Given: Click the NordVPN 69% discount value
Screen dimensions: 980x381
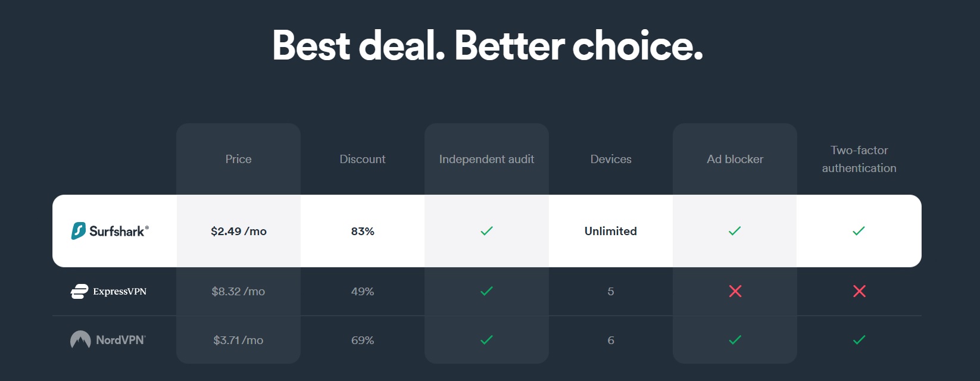Looking at the screenshot, I should click(x=363, y=340).
